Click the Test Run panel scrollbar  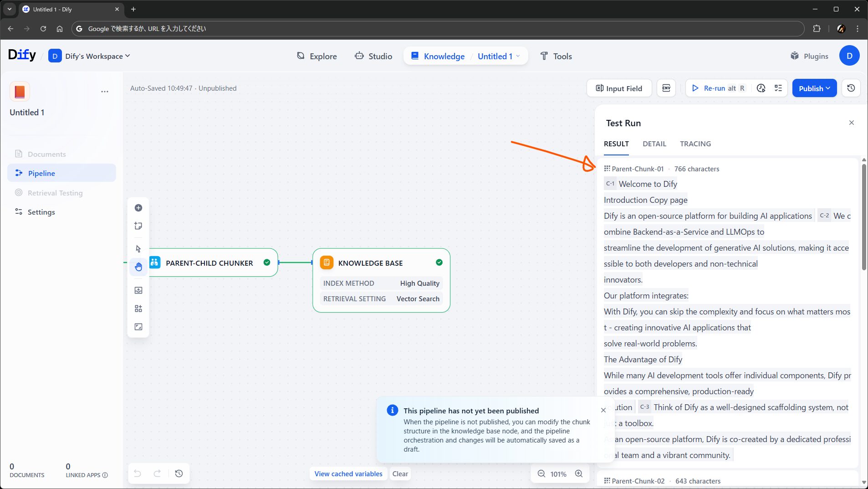[x=863, y=218]
